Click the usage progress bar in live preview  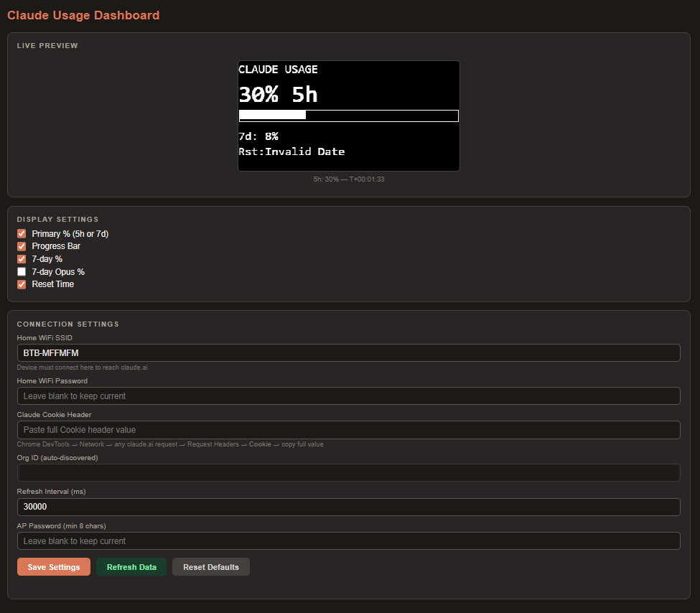349,116
